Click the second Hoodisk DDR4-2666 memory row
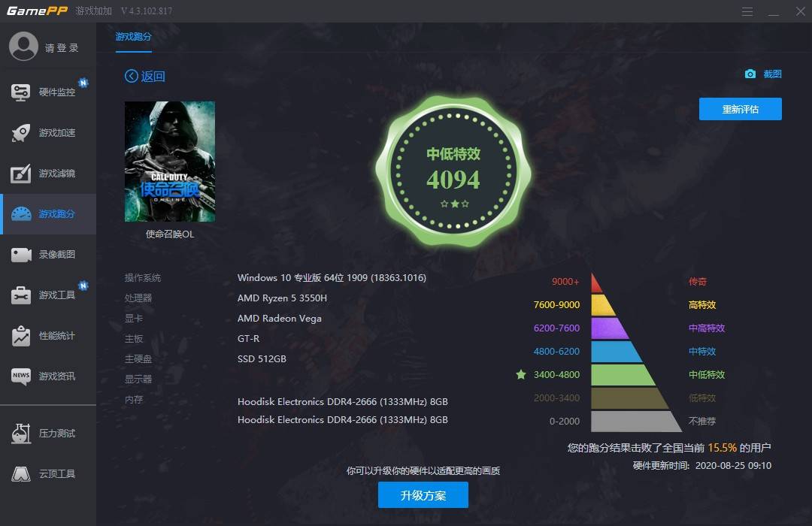 [x=343, y=420]
